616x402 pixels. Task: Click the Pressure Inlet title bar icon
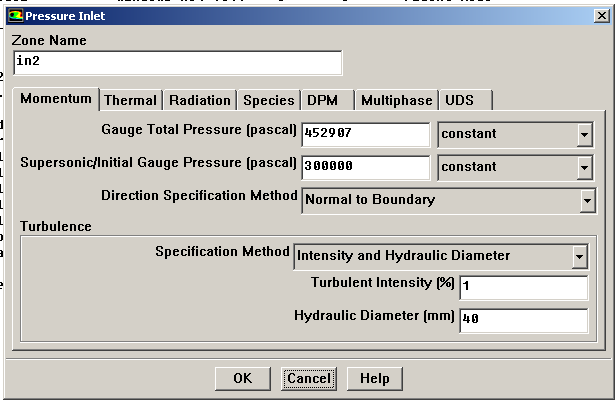(x=13, y=15)
